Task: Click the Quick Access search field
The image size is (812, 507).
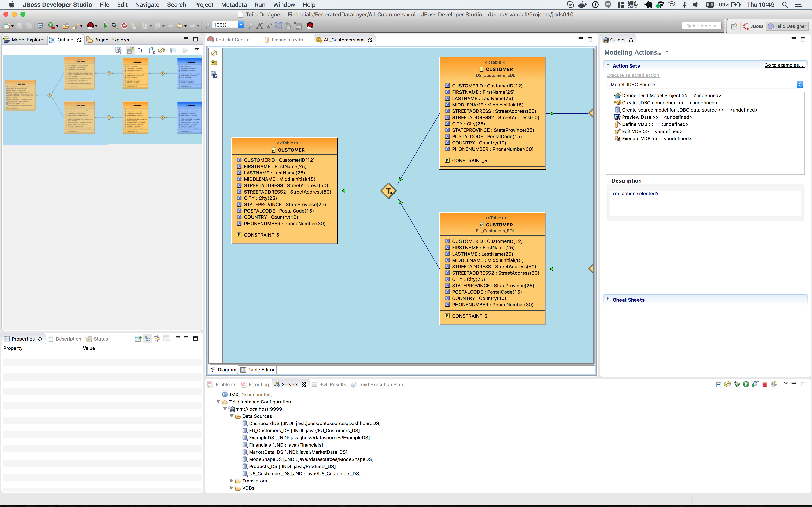Action: (701, 26)
